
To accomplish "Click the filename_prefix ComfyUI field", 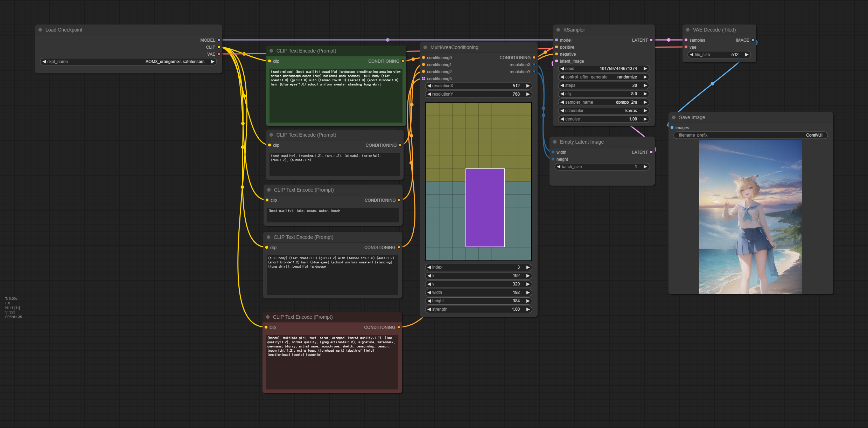I will pos(750,135).
